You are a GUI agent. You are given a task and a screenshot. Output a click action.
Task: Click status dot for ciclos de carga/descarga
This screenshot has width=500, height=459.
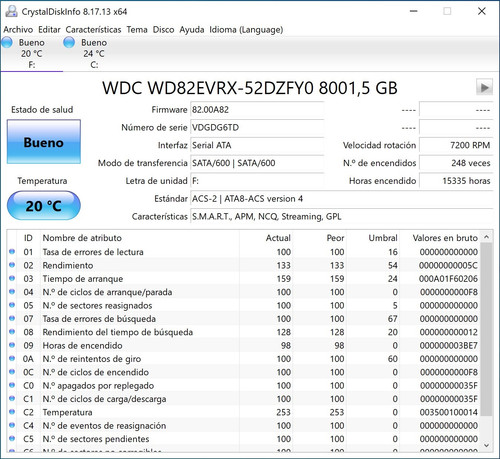coord(12,398)
